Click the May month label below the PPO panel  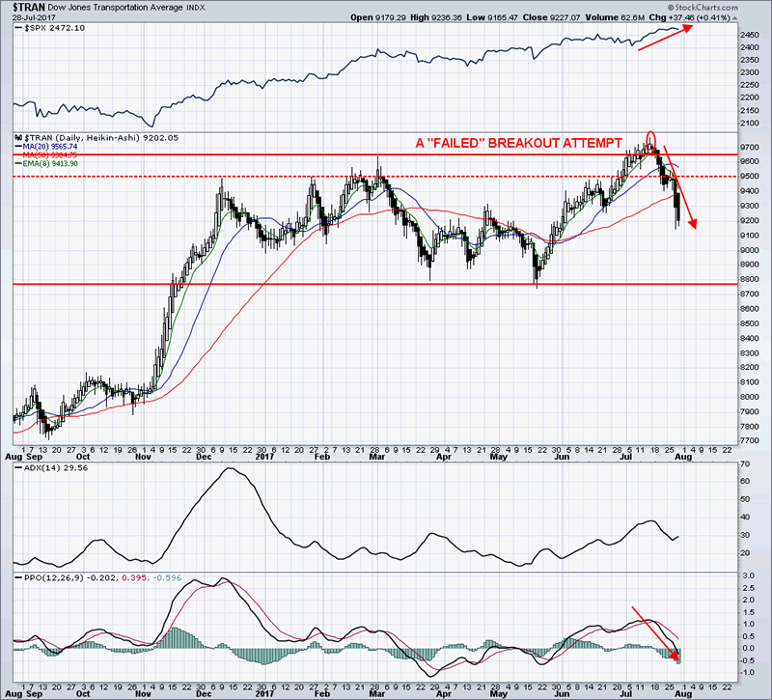click(x=499, y=694)
